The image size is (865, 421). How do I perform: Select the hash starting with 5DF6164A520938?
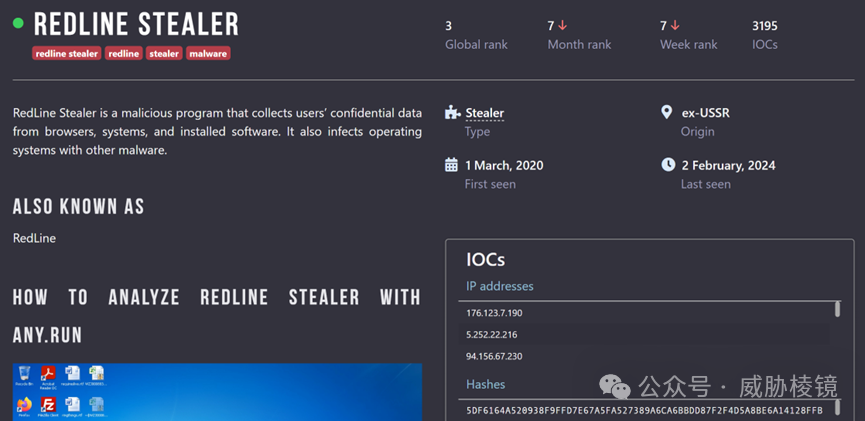644,411
